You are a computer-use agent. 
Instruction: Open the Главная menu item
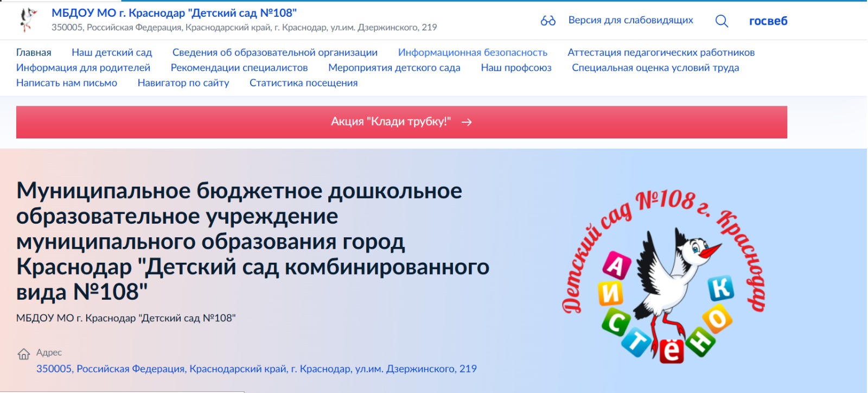click(x=34, y=53)
